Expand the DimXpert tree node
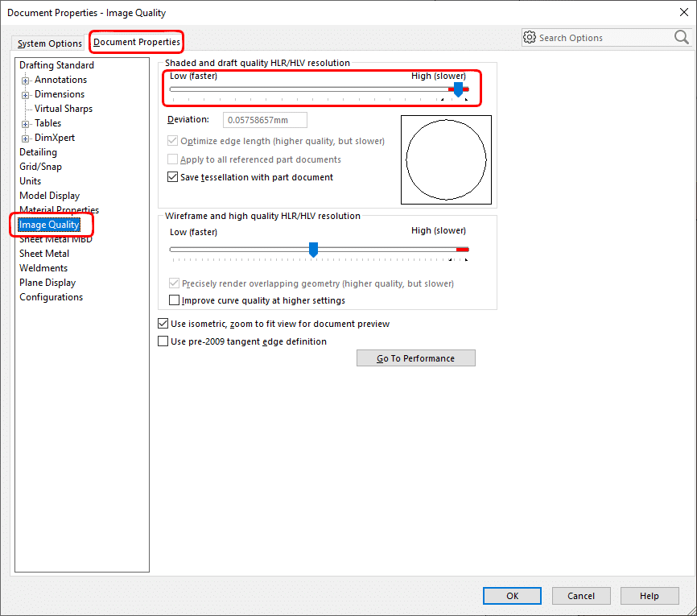 click(x=25, y=138)
